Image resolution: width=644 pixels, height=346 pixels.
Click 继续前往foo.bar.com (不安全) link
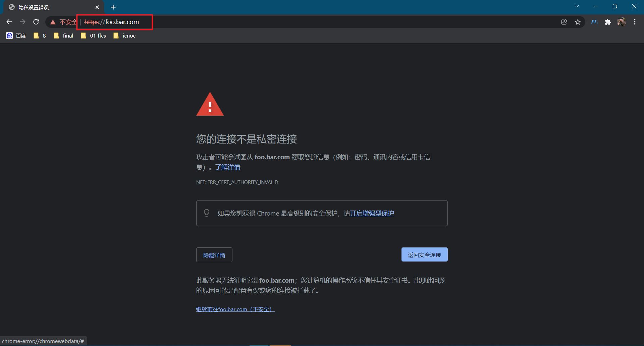point(235,309)
